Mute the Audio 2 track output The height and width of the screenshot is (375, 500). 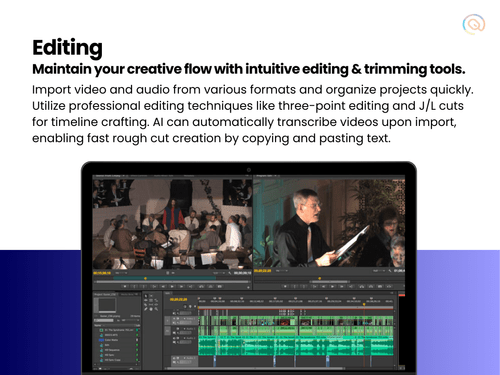[x=174, y=338]
